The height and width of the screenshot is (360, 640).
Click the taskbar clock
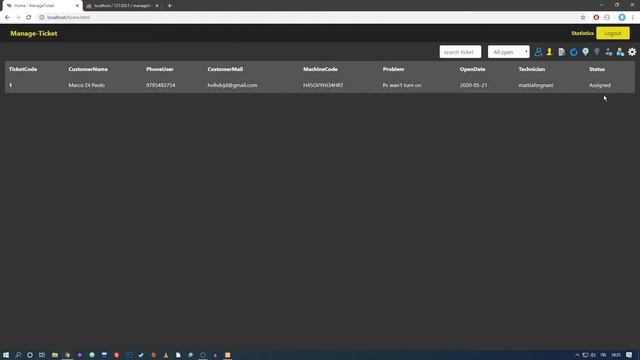click(616, 355)
